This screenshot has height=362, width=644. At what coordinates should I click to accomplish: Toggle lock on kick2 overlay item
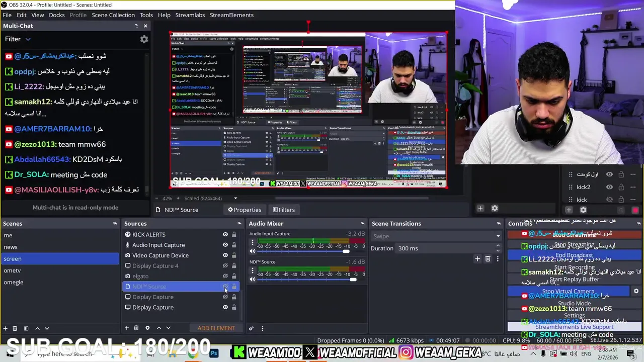(x=621, y=187)
